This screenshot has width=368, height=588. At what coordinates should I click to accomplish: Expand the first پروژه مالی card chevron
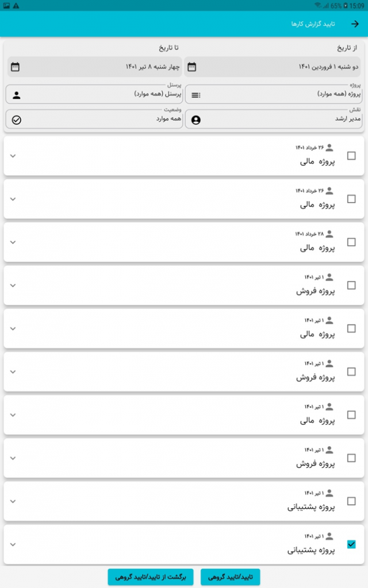click(x=13, y=156)
